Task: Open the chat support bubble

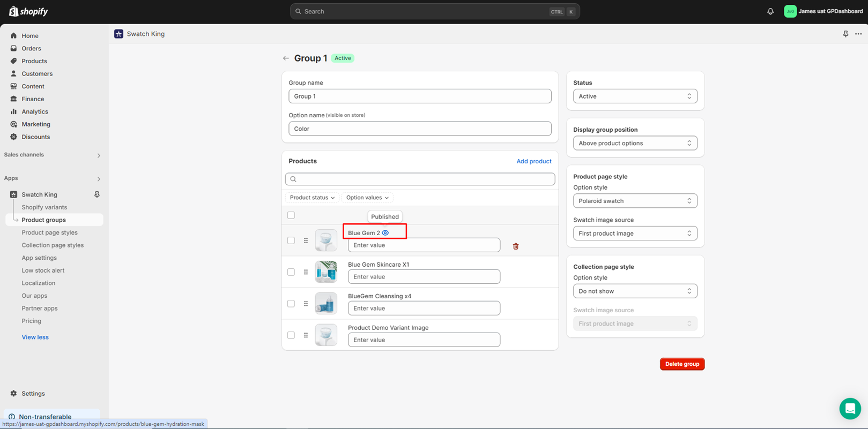Action: coord(850,409)
